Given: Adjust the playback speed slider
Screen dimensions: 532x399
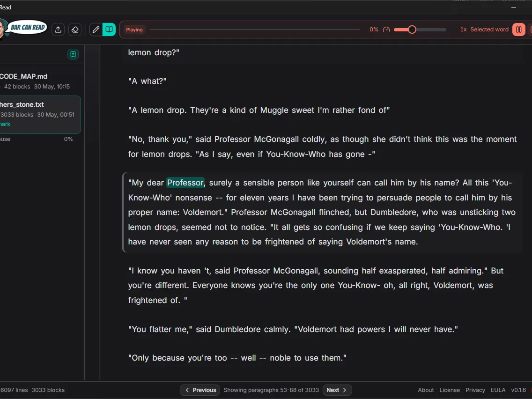Looking at the screenshot, I should point(420,30).
